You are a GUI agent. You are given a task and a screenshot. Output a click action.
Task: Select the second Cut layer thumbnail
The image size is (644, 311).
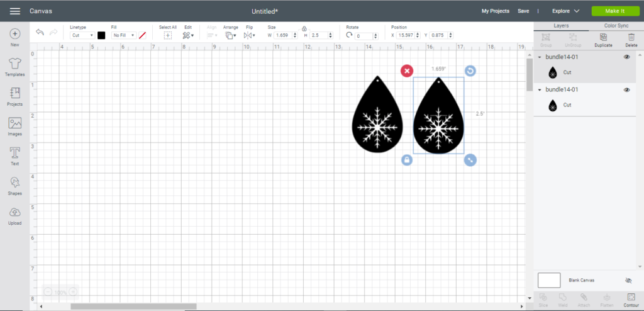point(553,105)
